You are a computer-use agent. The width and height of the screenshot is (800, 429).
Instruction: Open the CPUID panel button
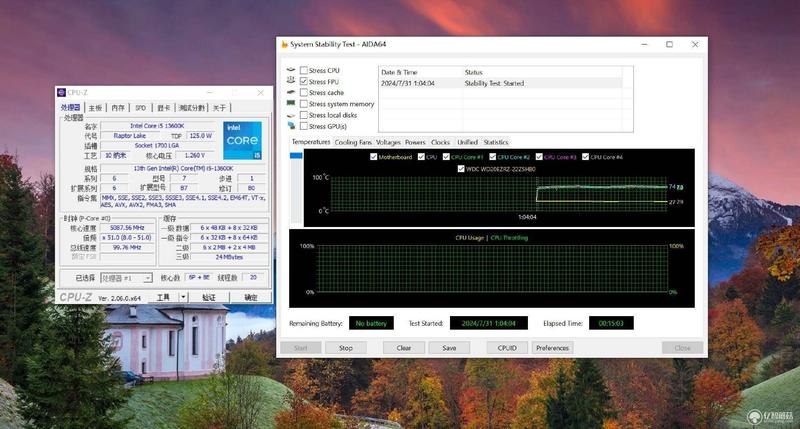[x=507, y=348]
